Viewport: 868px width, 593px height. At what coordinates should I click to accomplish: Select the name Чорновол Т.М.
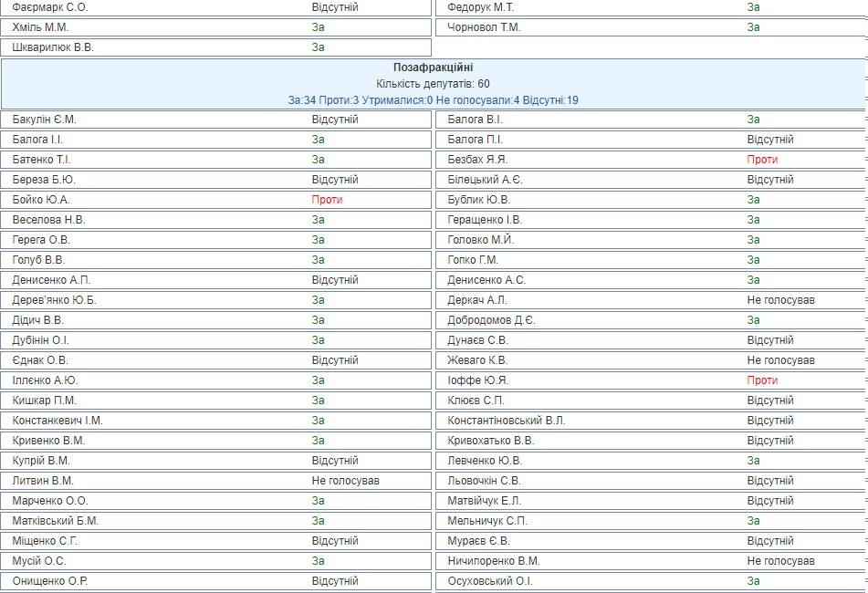484,27
